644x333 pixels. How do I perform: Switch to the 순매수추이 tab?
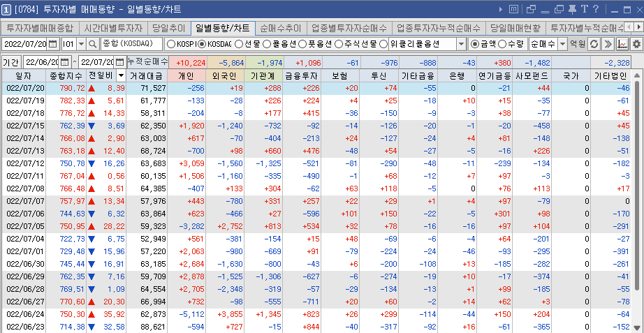click(281, 29)
